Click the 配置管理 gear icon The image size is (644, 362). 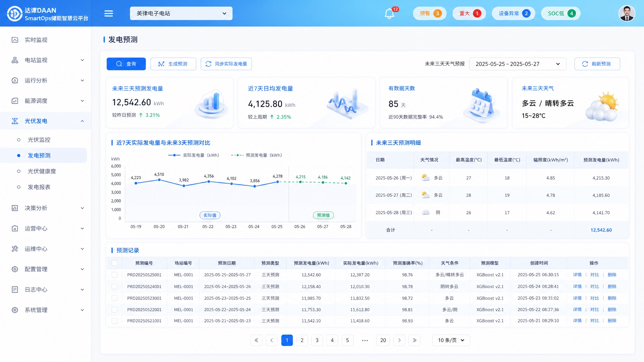15,269
